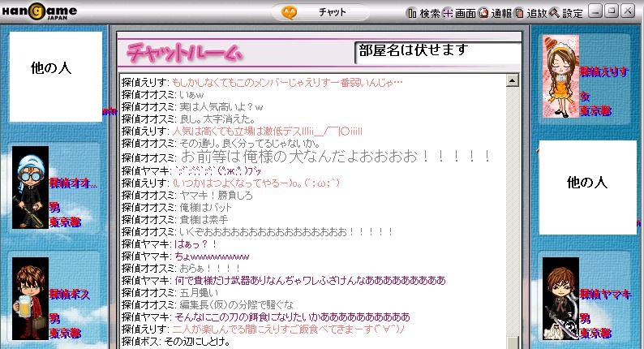Click the orange chat emblem icon
644x349 pixels.
click(x=289, y=12)
